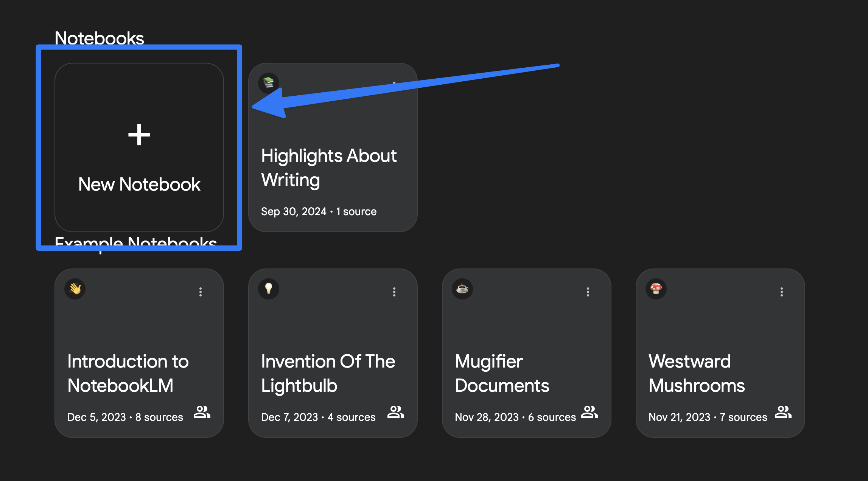This screenshot has width=868, height=481.
Task: Click the mushroom emoji icon
Action: coord(656,289)
